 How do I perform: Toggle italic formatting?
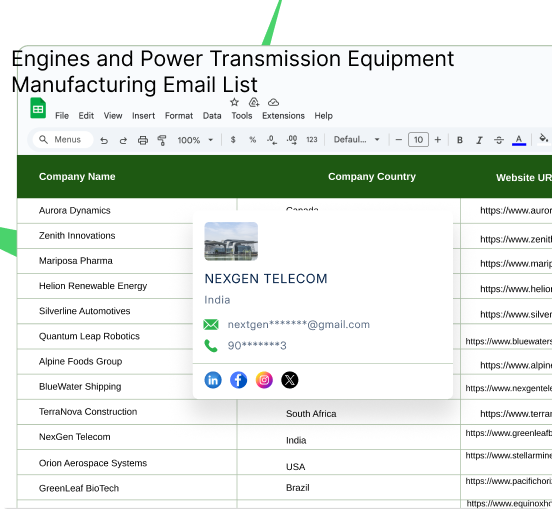pyautogui.click(x=479, y=140)
